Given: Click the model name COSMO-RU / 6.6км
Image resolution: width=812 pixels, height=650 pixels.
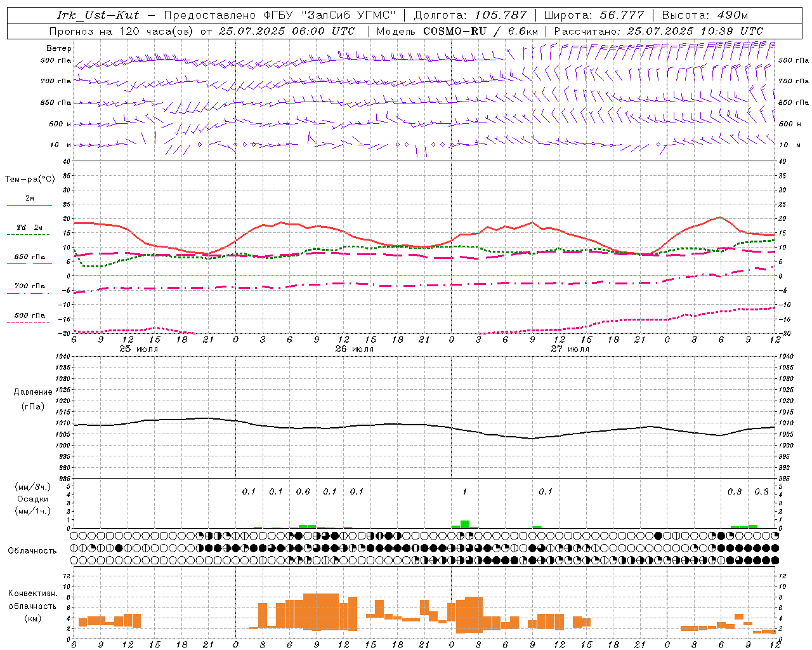Looking at the screenshot, I should pos(480,30).
